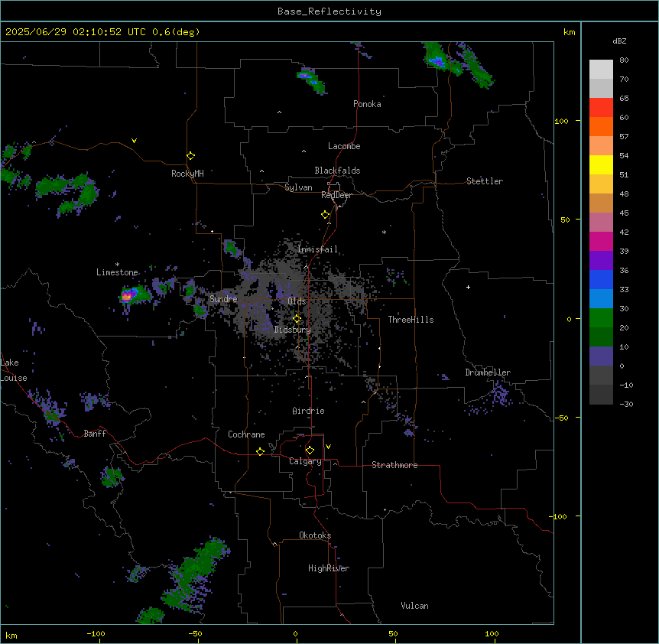659x644 pixels.
Task: Click the Lacombe city label
Action: [x=344, y=146]
